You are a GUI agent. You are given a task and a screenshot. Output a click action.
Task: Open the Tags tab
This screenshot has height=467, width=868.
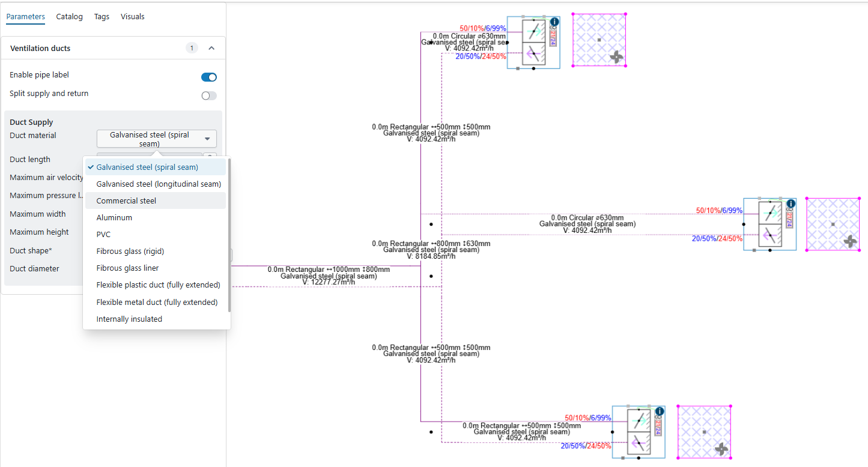(x=102, y=17)
